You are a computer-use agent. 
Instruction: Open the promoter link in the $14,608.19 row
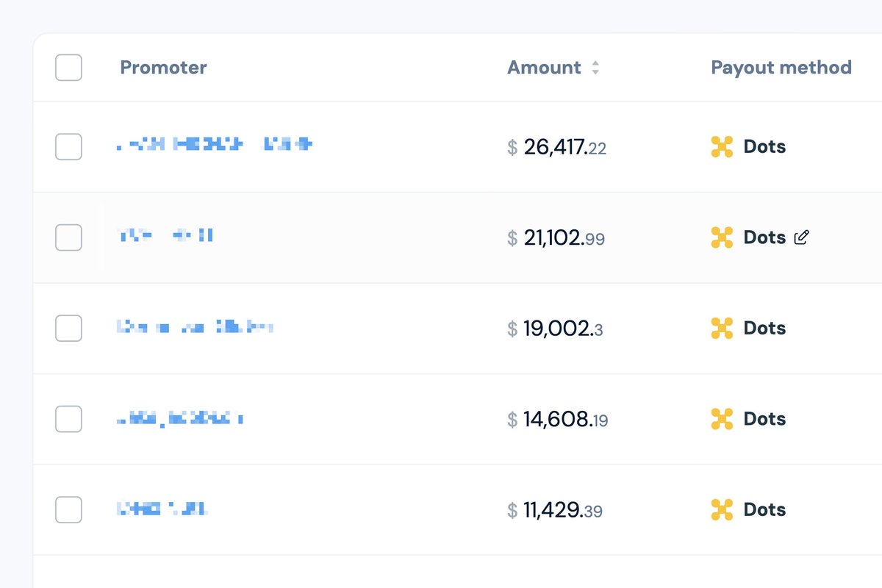[180, 419]
